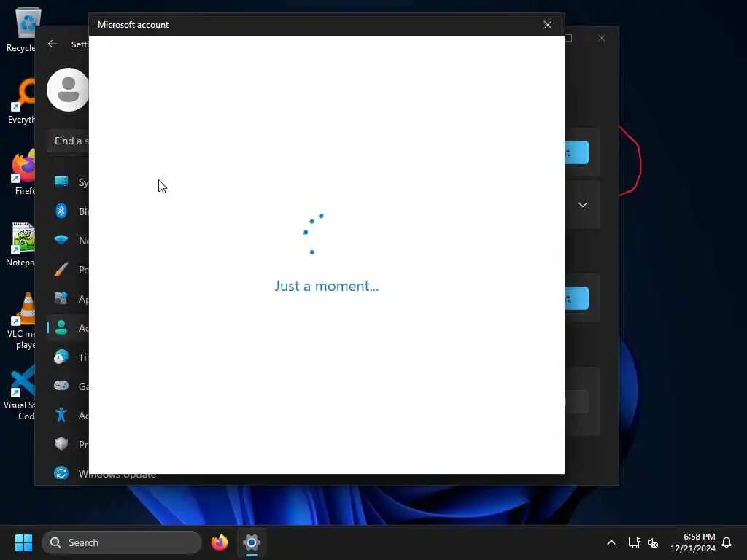
Task: Go back in Settings window
Action: click(x=53, y=44)
